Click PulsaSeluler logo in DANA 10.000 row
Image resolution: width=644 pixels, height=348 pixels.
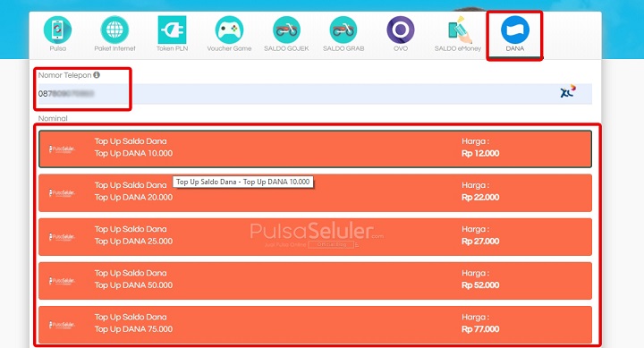(x=62, y=149)
